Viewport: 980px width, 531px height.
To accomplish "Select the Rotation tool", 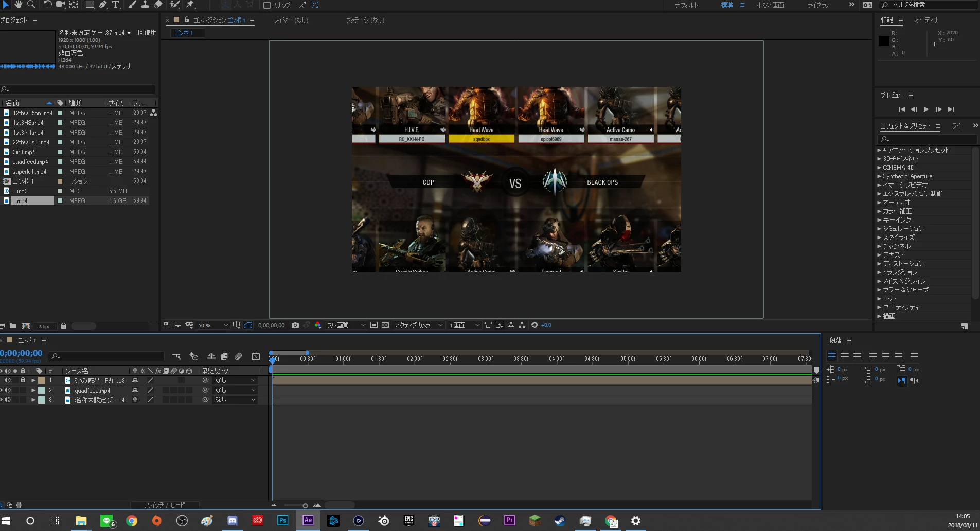I will pyautogui.click(x=47, y=5).
